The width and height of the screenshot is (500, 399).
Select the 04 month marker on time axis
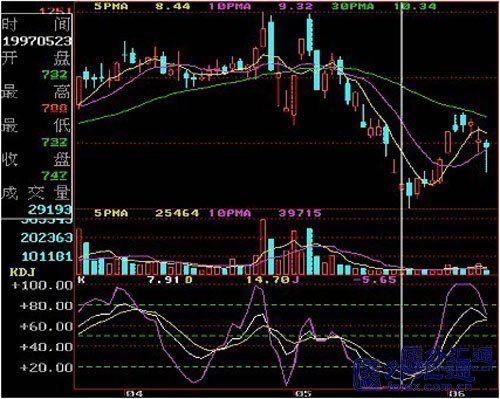[x=134, y=394]
